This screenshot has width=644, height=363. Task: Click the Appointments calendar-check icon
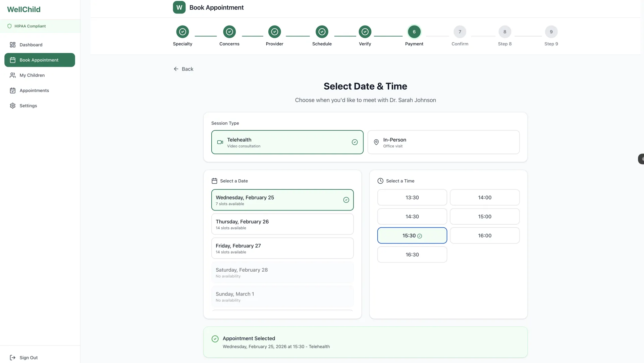coord(13,90)
